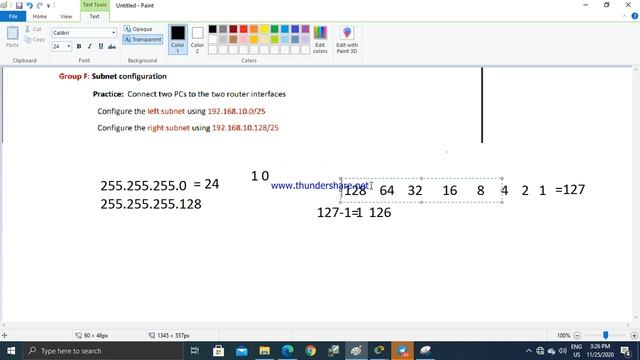Open Mail app from the taskbar

[x=241, y=351]
